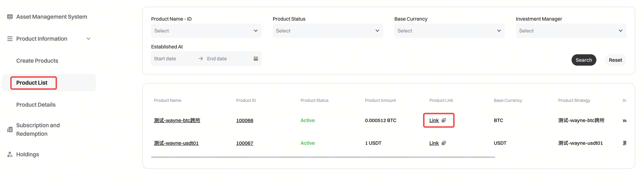Select Product List in sidebar
Image resolution: width=644 pixels, height=182 pixels.
32,83
